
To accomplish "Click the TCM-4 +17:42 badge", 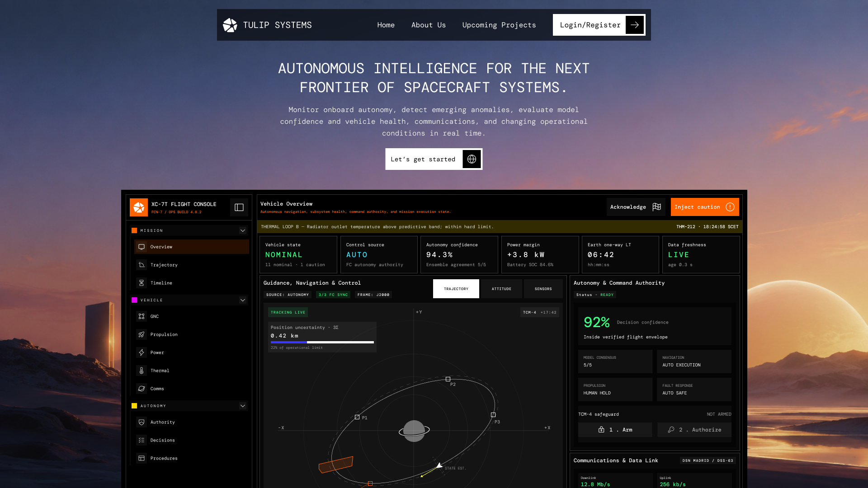I will pyautogui.click(x=540, y=312).
